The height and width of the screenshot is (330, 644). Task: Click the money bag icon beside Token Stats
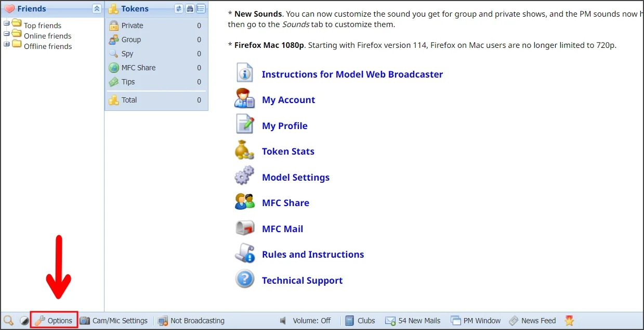pos(244,150)
